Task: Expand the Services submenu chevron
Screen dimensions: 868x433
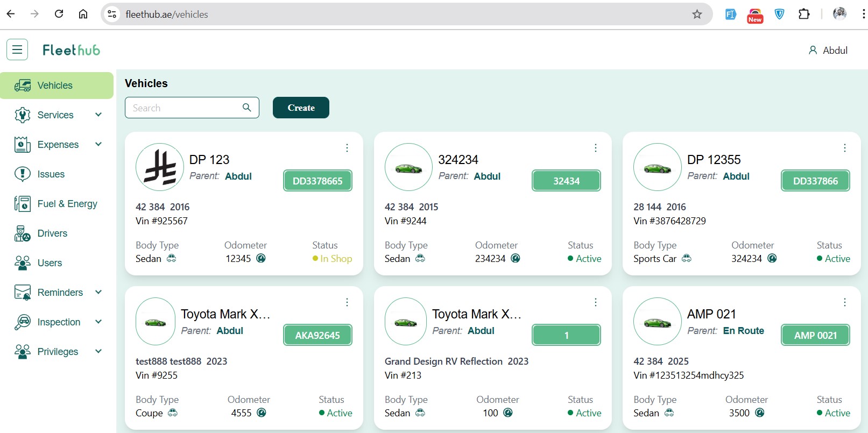Action: point(98,115)
